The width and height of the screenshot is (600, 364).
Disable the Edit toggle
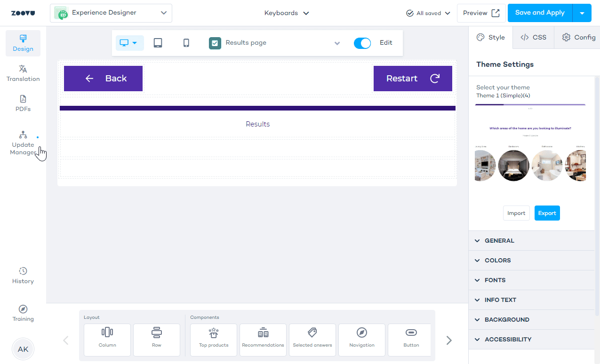pyautogui.click(x=362, y=43)
